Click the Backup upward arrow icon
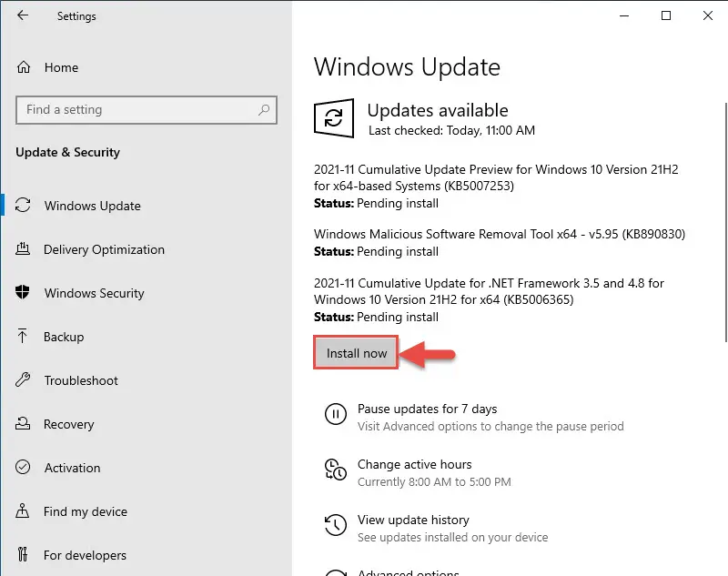 [22, 336]
